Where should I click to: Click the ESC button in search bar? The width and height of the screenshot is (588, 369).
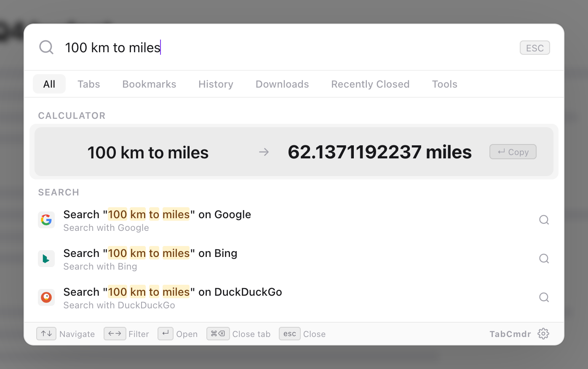click(x=535, y=48)
